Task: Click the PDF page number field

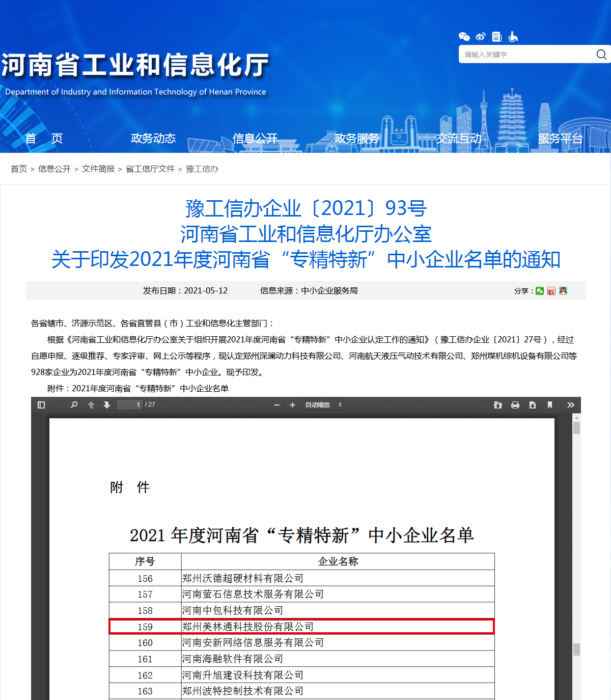Action: [x=129, y=405]
